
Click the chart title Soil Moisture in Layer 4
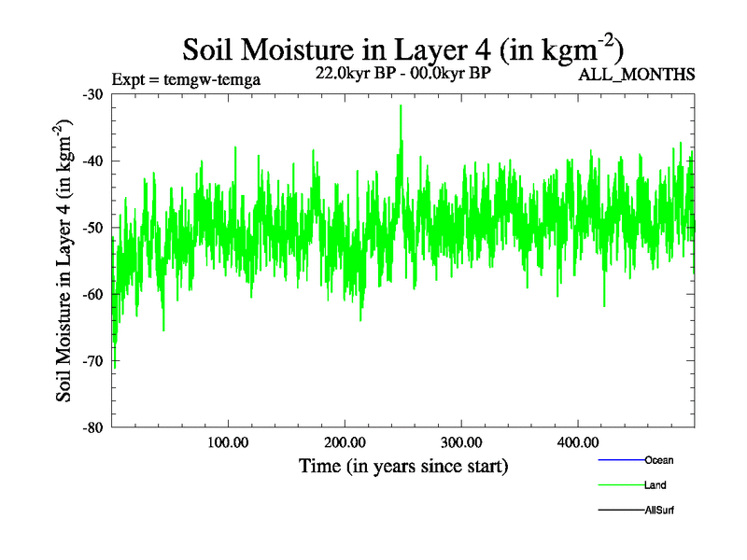click(402, 49)
